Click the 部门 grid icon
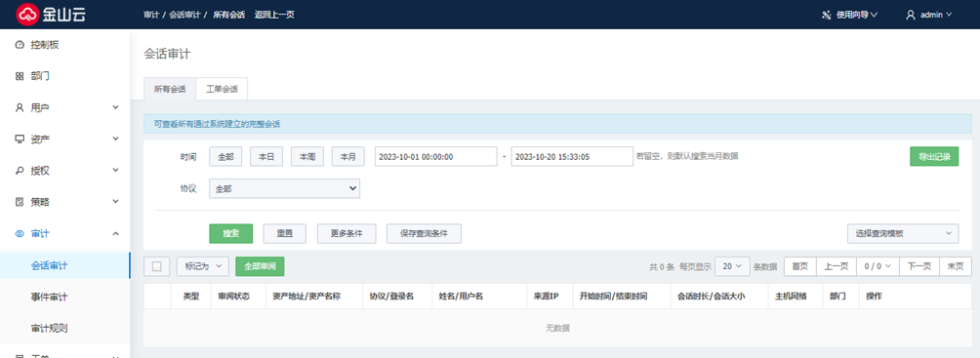980x358 pixels. (20, 76)
